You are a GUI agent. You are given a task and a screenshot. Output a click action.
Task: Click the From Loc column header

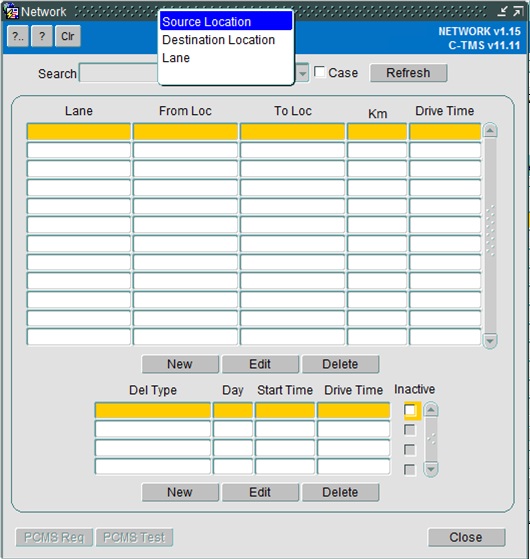[x=185, y=111]
